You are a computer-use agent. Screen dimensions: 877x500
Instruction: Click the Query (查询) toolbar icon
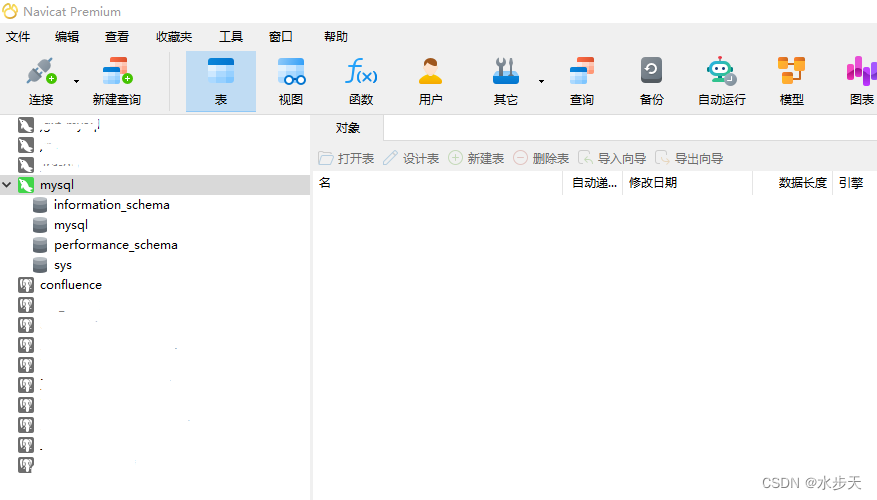[582, 72]
